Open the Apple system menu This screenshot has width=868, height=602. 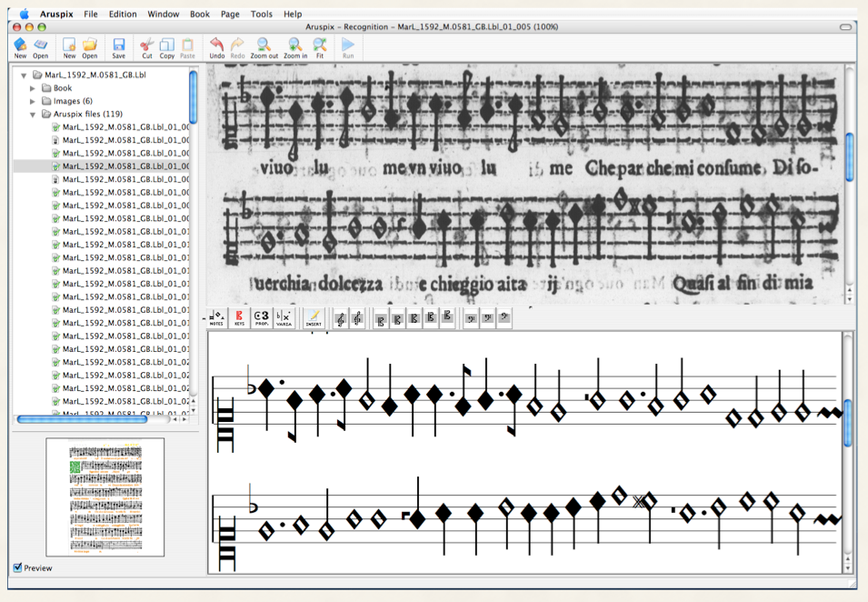24,14
